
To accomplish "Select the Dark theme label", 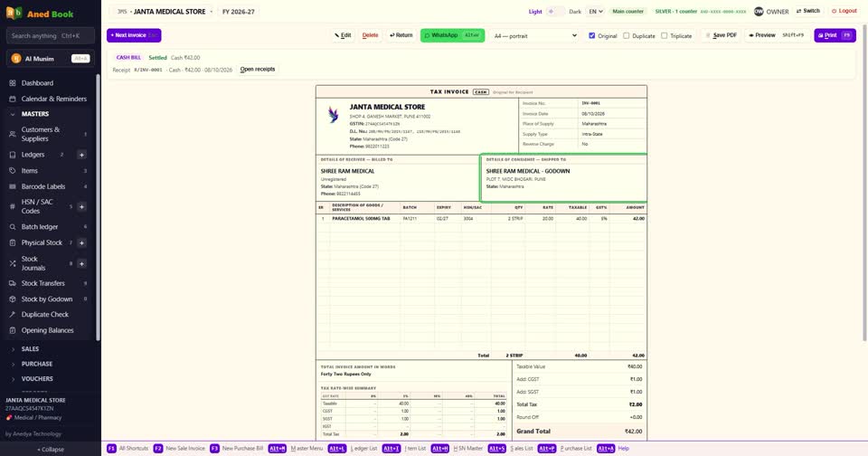I will click(x=575, y=11).
